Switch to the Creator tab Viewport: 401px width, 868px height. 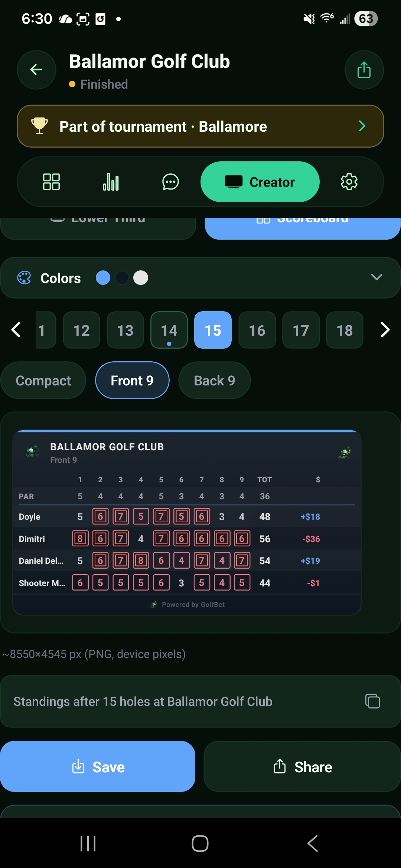point(260,181)
